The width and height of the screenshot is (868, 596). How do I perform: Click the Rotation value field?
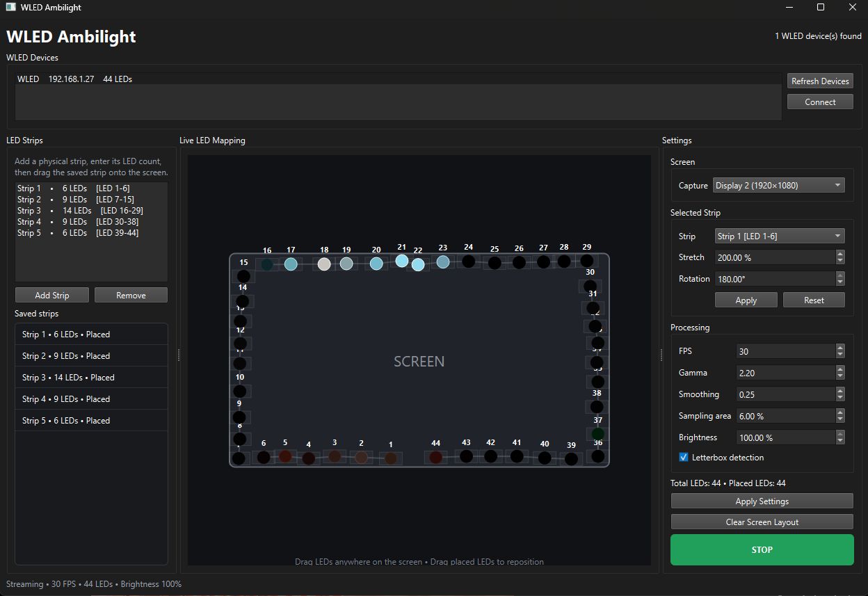[775, 279]
